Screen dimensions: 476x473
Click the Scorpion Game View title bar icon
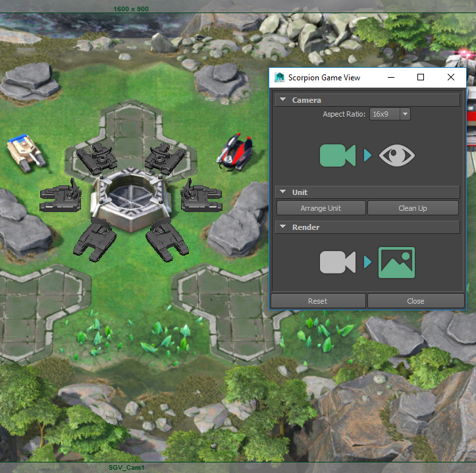coord(279,78)
